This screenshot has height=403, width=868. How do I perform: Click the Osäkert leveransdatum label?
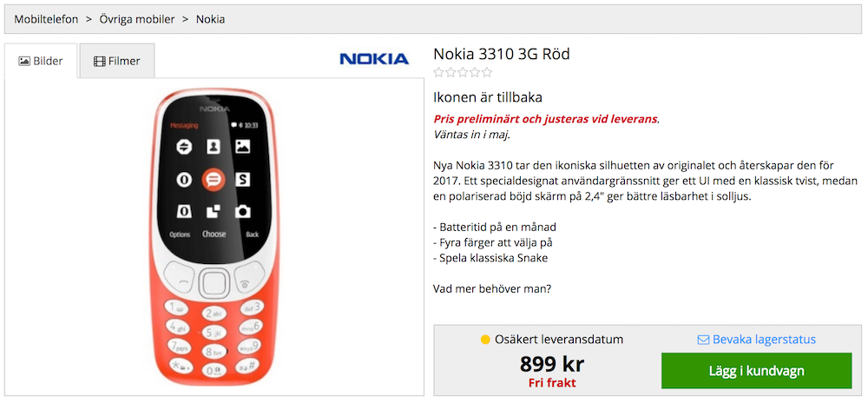[559, 340]
